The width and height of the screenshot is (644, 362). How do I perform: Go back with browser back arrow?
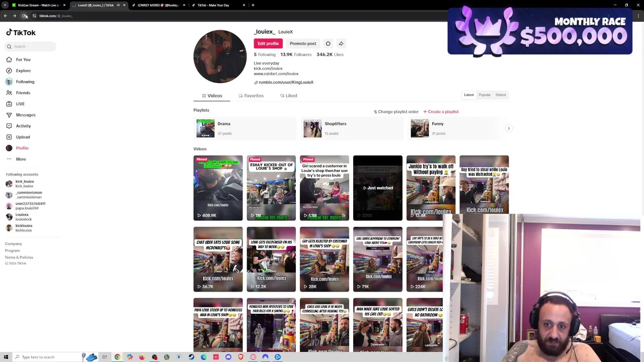[6, 16]
